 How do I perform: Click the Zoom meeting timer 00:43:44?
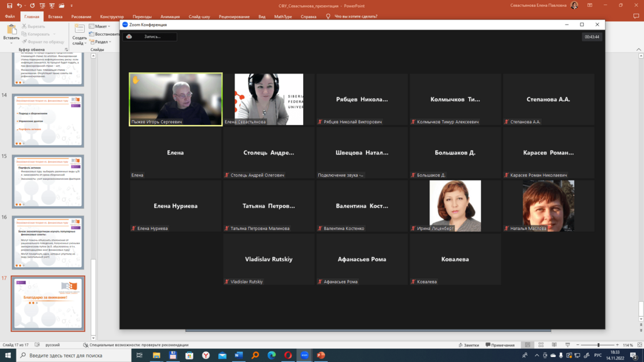(x=592, y=37)
